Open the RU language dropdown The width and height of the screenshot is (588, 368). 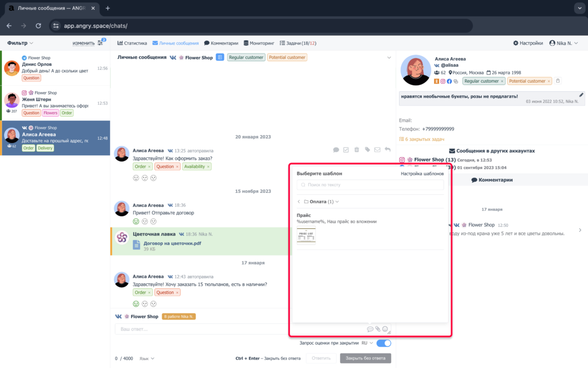tap(367, 343)
